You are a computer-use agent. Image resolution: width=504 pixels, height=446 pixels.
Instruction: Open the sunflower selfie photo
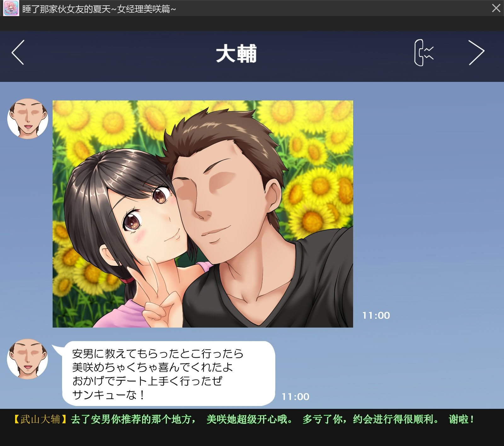[x=203, y=214]
